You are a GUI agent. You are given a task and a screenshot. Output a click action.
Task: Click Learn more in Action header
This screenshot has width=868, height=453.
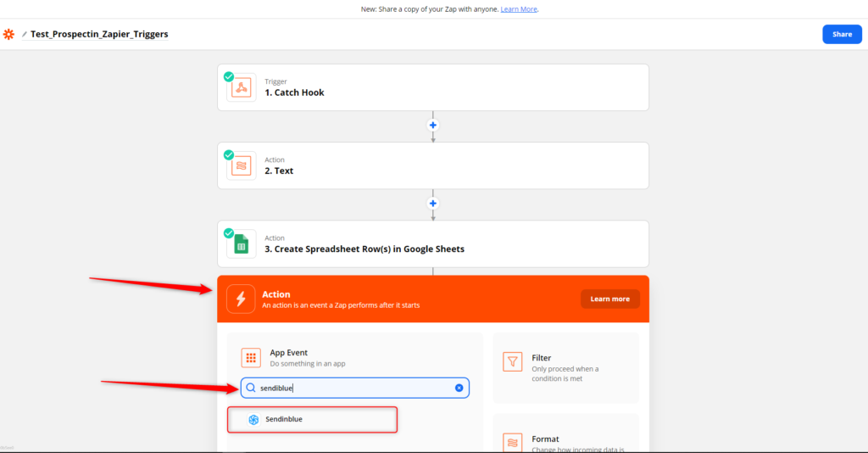pos(610,299)
